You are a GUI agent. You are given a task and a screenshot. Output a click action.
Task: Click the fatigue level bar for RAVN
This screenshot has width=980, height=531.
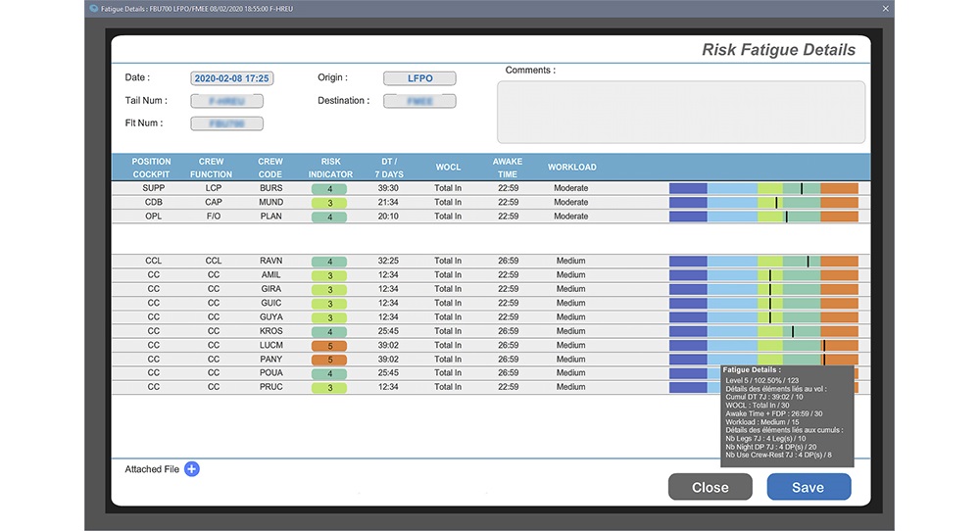click(762, 262)
